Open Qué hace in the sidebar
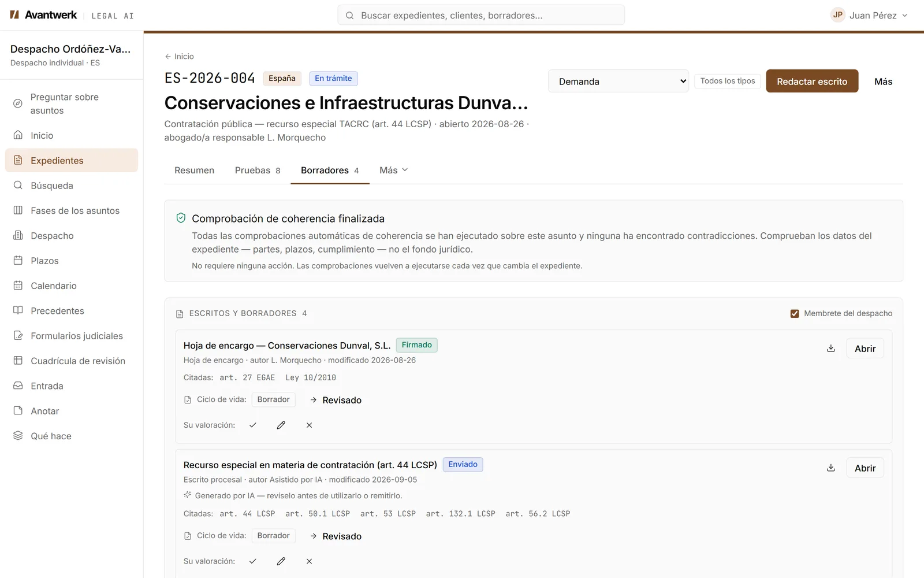This screenshot has width=924, height=578. click(x=72, y=436)
